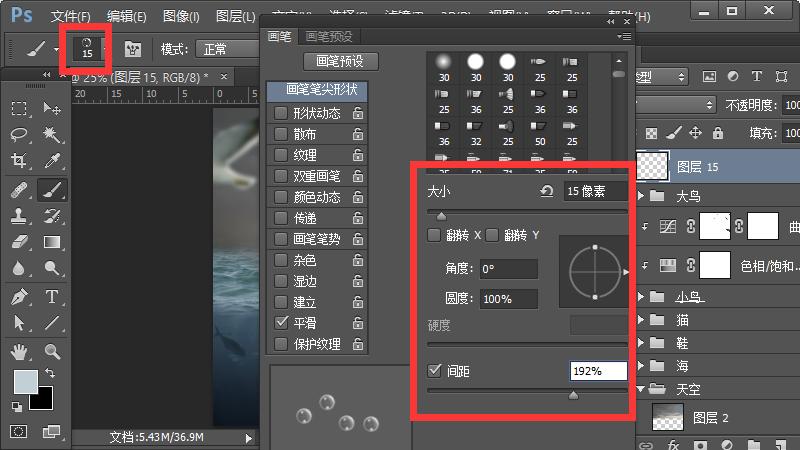This screenshot has width=800, height=450.
Task: Uncheck the 间距 checkbox
Action: tap(434, 370)
